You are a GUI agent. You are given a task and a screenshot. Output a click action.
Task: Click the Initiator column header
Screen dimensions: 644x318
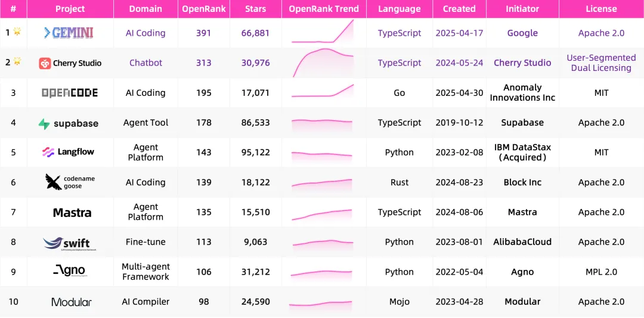(522, 9)
